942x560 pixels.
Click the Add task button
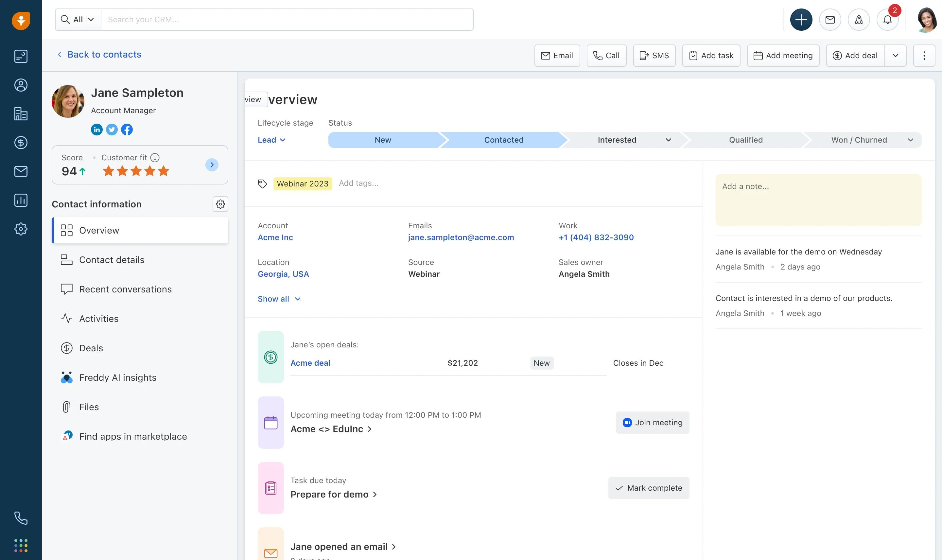point(711,56)
